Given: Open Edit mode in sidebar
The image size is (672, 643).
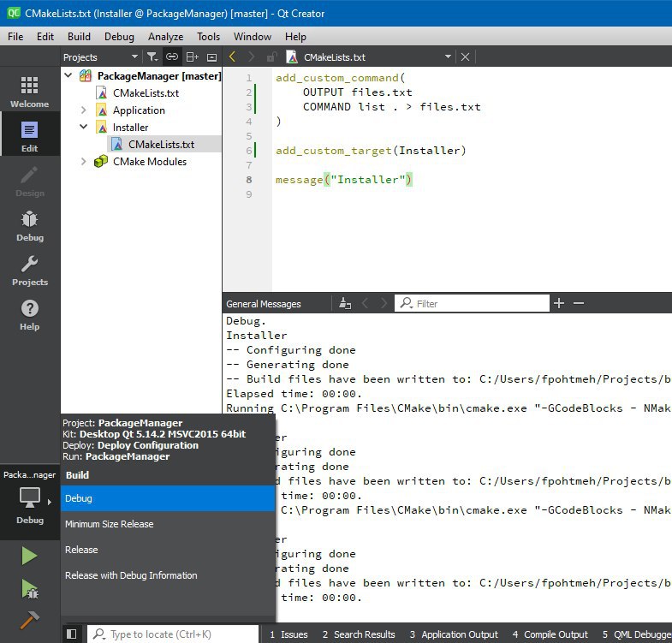Looking at the screenshot, I should [30, 136].
